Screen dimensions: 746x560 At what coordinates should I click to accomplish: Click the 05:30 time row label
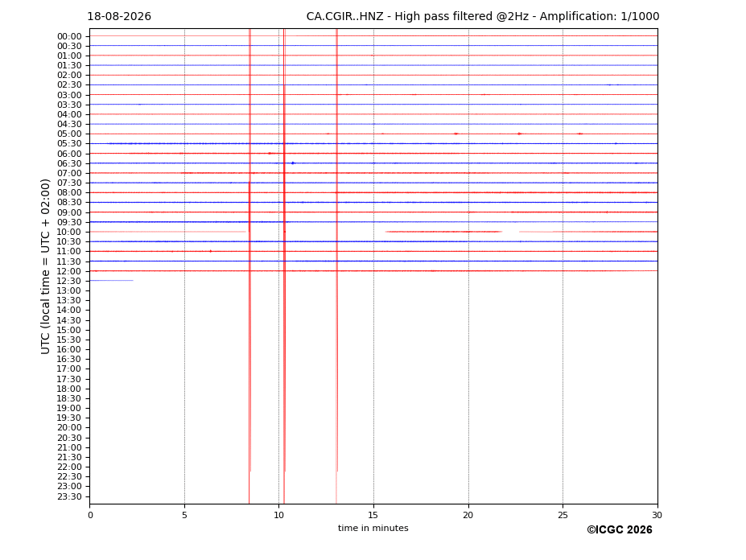69,144
